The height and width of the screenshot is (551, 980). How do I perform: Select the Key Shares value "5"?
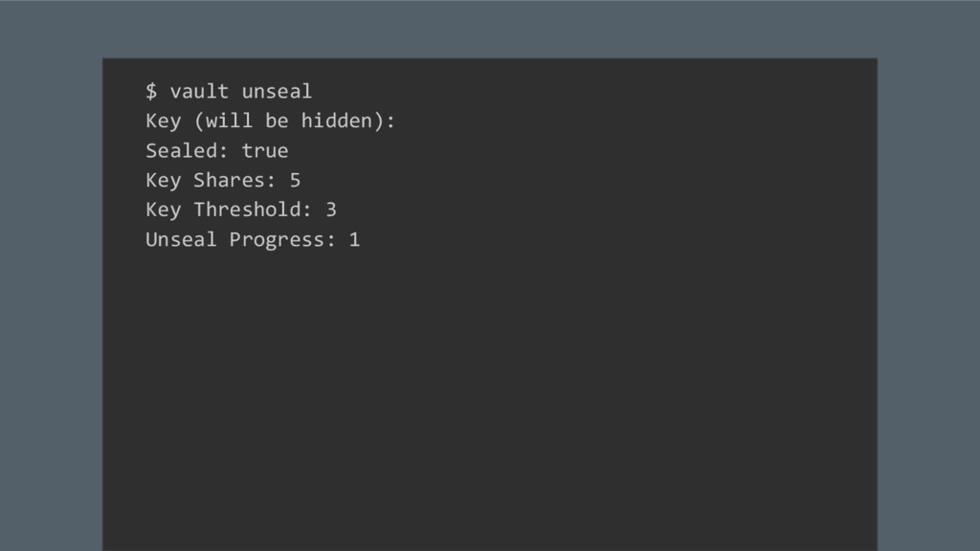pos(295,181)
